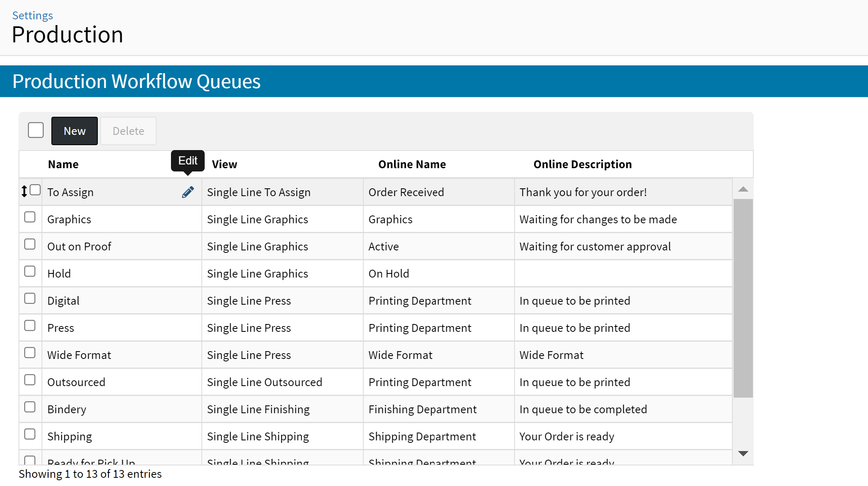Mark the Wide Format row checkbox
This screenshot has width=868, height=486.
point(30,353)
